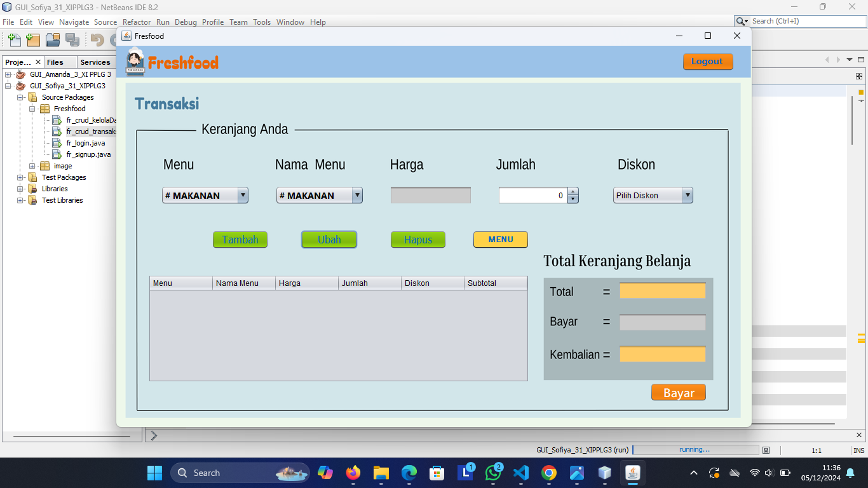Click the Open Project toolbar icon
Screen dimensions: 868x488
coord(53,40)
